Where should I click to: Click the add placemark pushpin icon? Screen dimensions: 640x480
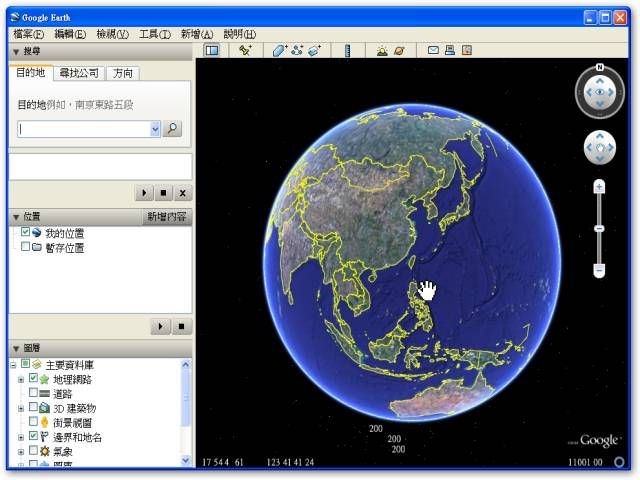click(244, 50)
